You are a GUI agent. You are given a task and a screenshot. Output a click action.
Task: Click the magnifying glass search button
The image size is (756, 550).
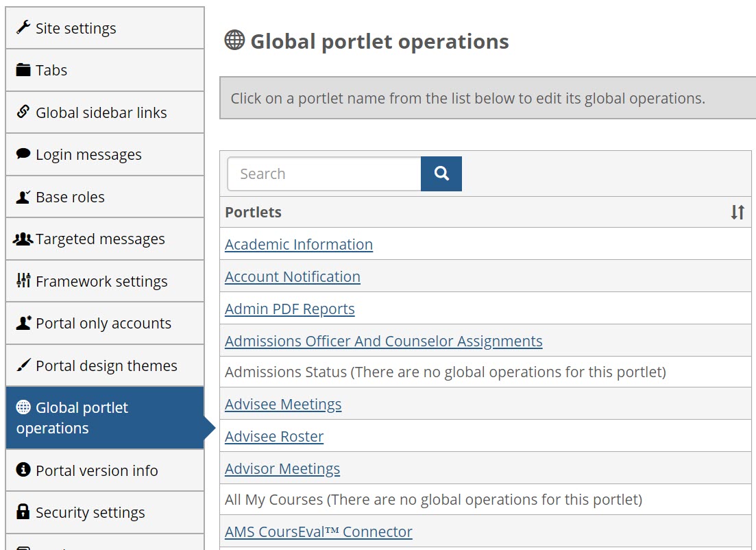[441, 174]
